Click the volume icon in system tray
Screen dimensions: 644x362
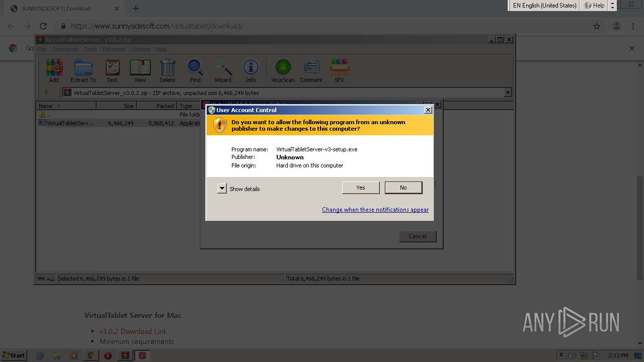(573, 355)
